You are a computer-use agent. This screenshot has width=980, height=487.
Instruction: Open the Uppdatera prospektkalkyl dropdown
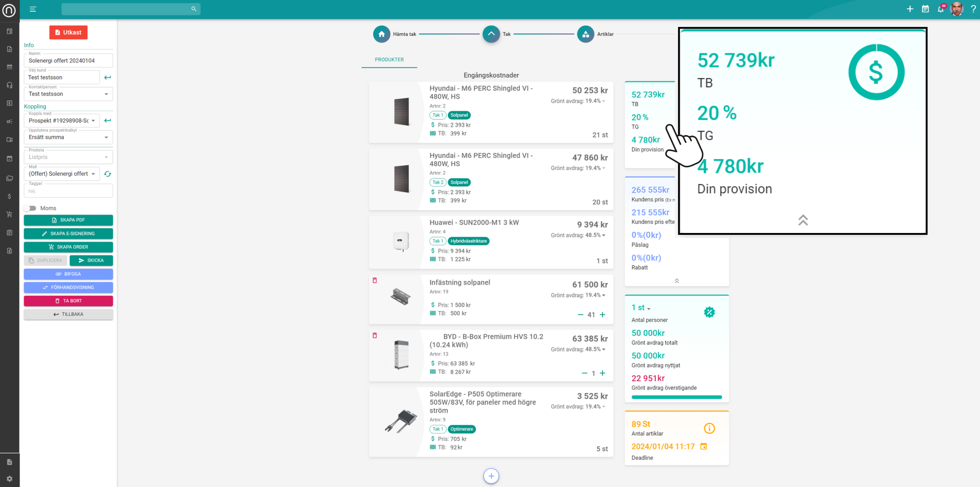point(69,137)
